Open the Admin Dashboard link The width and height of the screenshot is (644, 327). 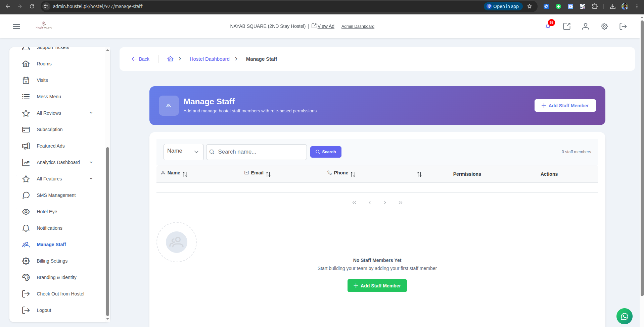pyautogui.click(x=358, y=26)
